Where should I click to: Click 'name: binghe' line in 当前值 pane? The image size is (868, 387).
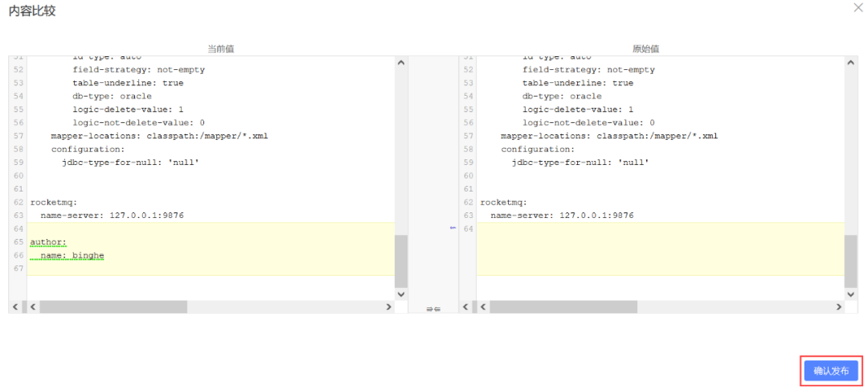tap(72, 256)
